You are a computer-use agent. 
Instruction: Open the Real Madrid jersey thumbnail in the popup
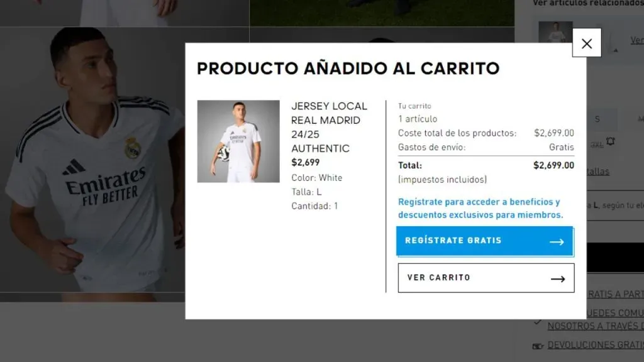238,141
